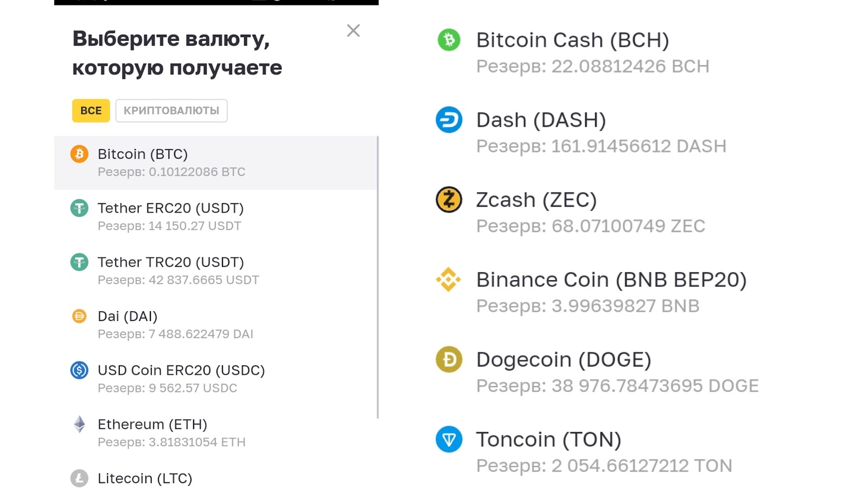Click the Zcash yellow-black icon
The height and width of the screenshot is (488, 868).
click(449, 200)
